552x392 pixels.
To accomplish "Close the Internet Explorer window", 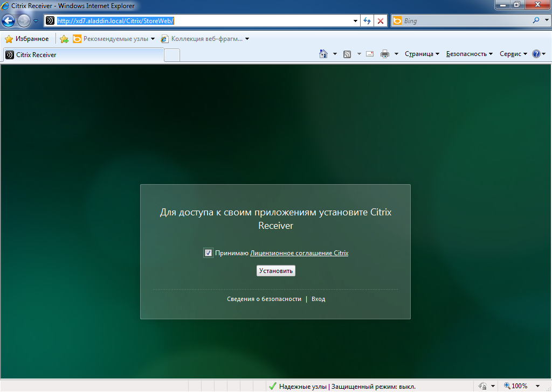I will [x=537, y=5].
